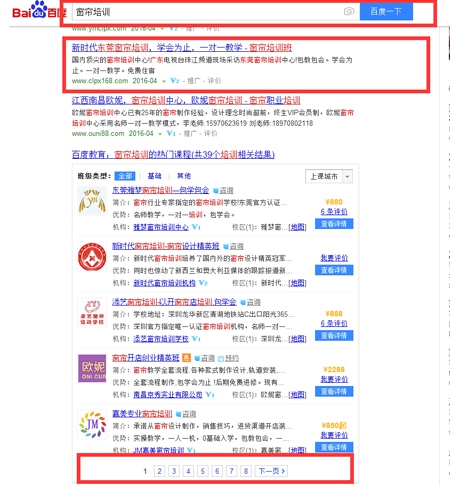Expand dropdown arrow after www.ouni88.com
Viewport: 450px width, 486px height.
coord(160,134)
